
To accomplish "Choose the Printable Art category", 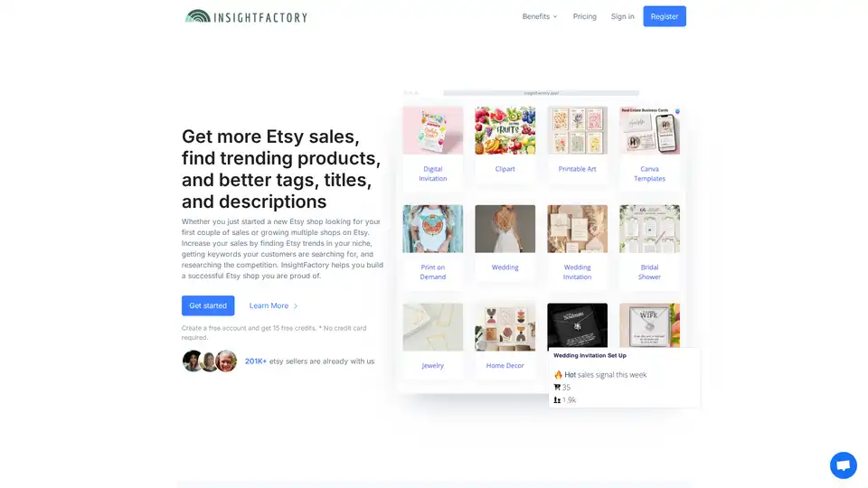I will 578,145.
